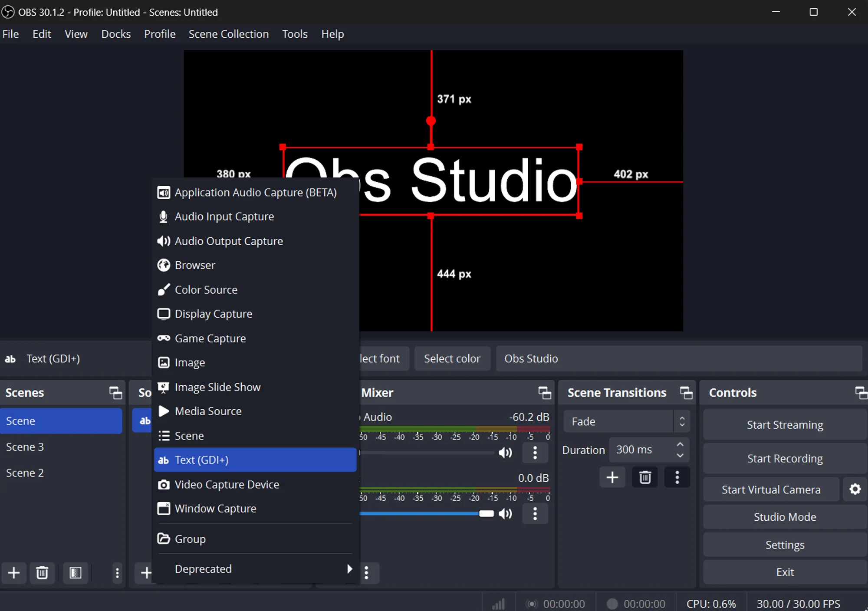Select Scene 2 in Scenes list

click(x=61, y=473)
